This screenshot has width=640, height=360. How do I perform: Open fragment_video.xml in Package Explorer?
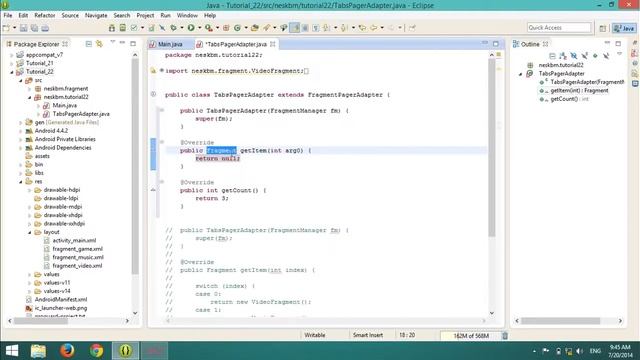77,266
